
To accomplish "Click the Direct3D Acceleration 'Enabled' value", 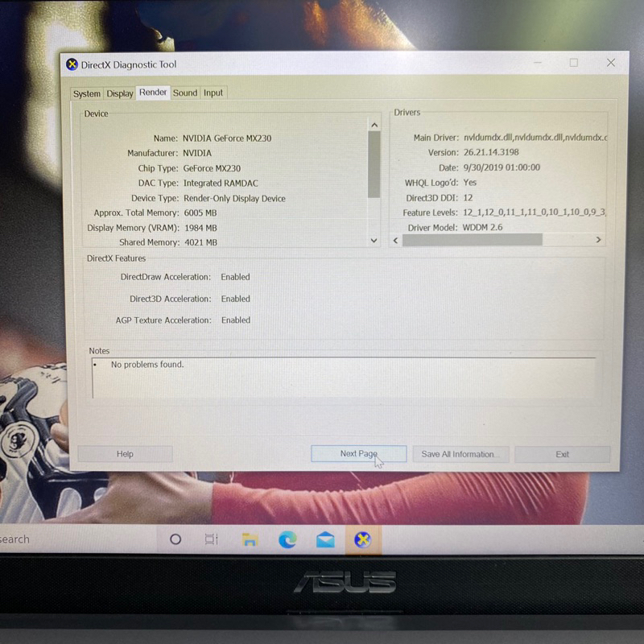I will [x=236, y=299].
